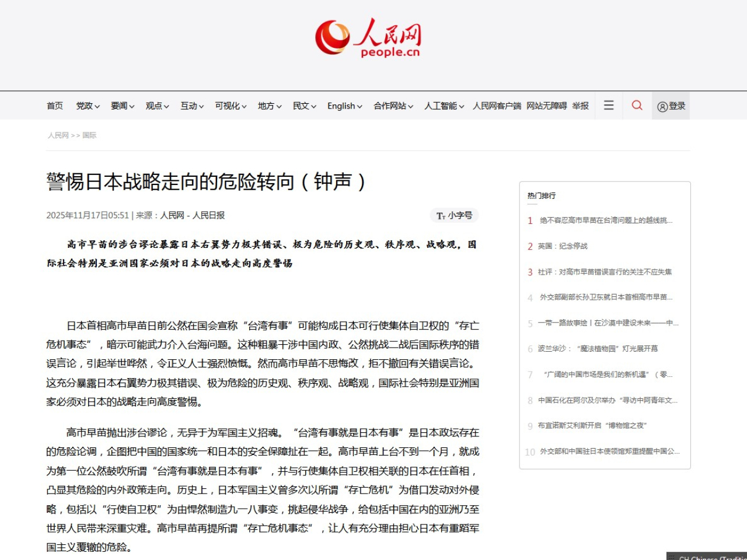Screen dimensions: 747x560
Task: Open the English section dropdown
Action: [x=344, y=106]
